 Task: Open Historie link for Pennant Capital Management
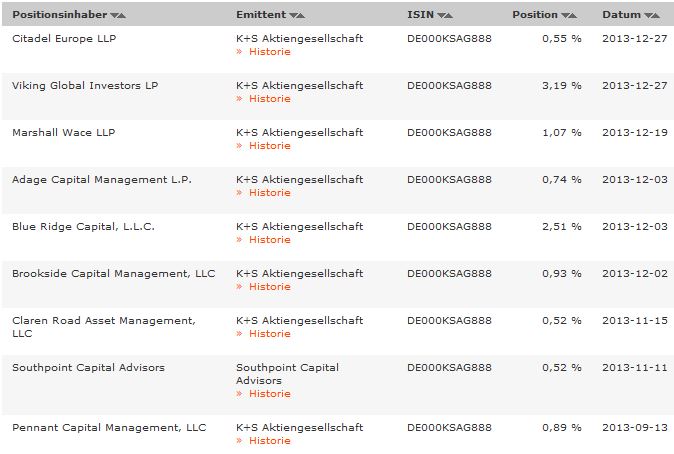pos(269,441)
